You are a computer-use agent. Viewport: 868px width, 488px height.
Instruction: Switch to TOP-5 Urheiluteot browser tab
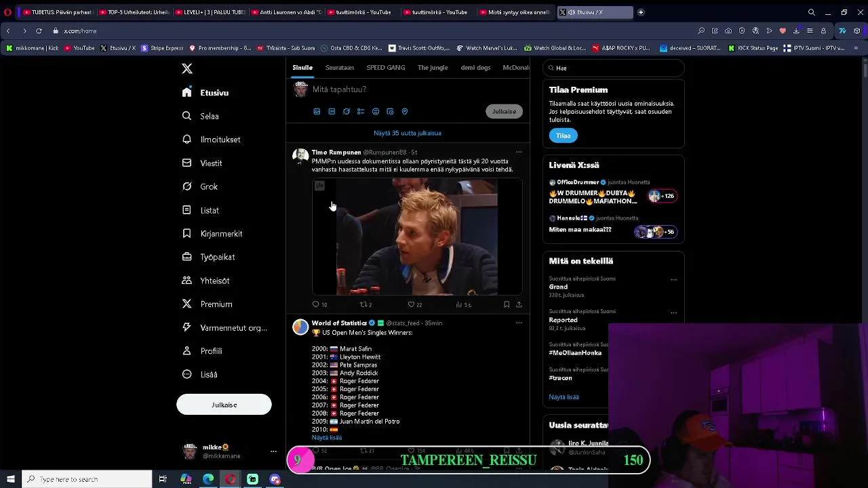click(x=134, y=12)
